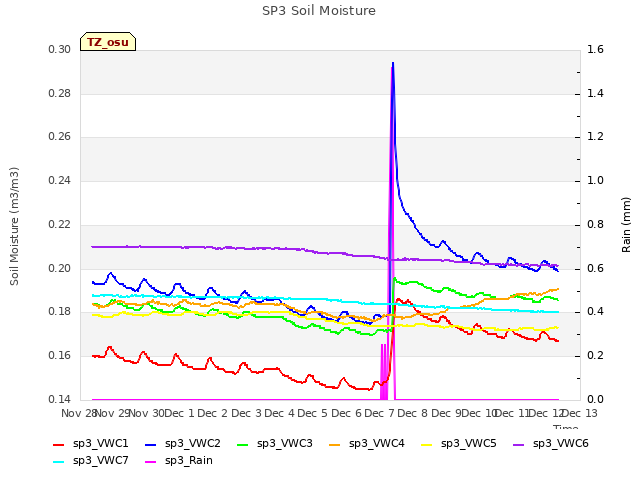The height and width of the screenshot is (480, 640).
Task: Click the 0.0 right axis value
Action: 595,399
